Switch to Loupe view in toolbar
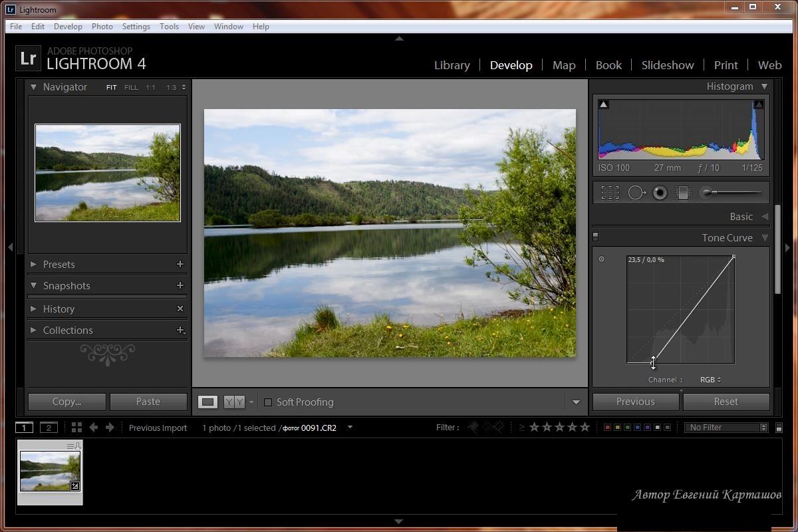The width and height of the screenshot is (798, 532). pos(208,402)
